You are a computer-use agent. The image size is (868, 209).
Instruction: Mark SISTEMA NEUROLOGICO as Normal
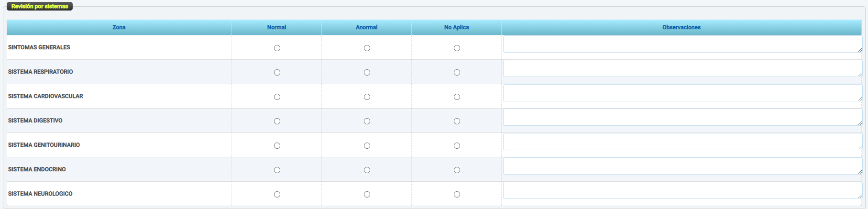click(x=277, y=195)
